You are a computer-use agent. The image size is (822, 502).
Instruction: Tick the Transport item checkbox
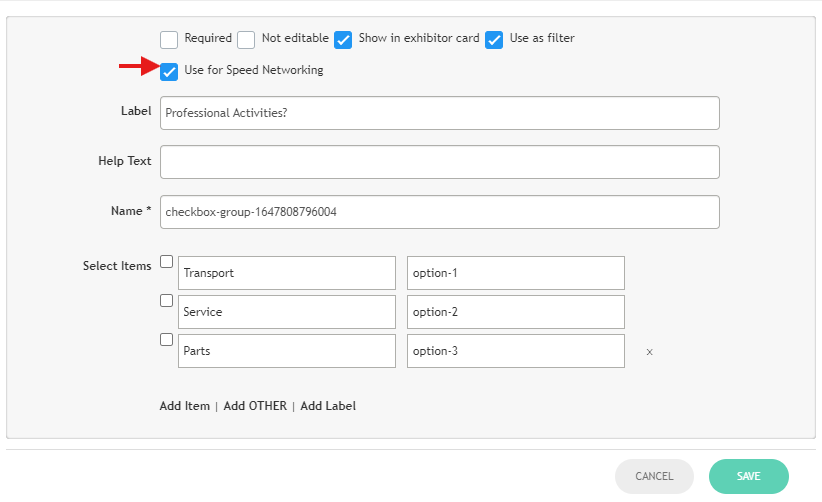point(167,262)
